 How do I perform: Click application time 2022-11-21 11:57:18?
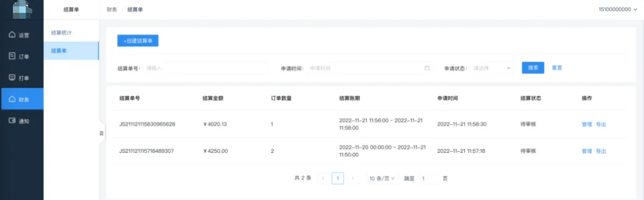click(461, 151)
